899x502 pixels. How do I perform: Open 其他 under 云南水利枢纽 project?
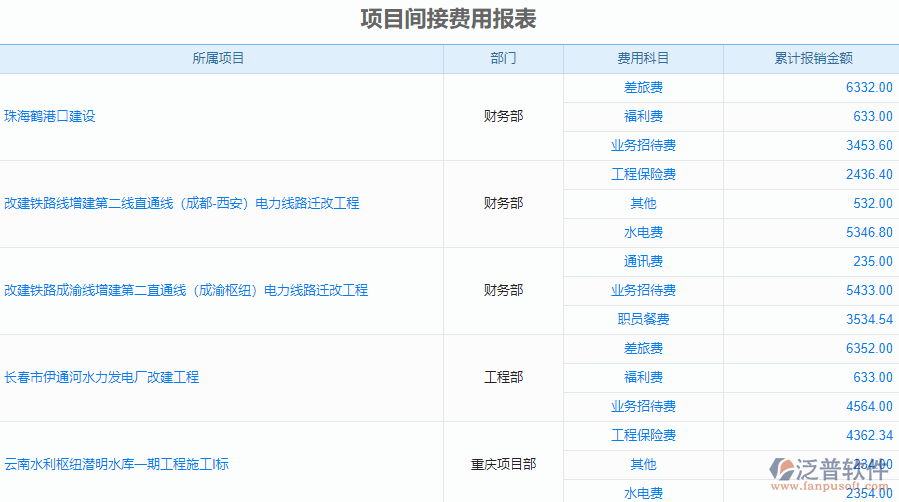click(x=643, y=465)
